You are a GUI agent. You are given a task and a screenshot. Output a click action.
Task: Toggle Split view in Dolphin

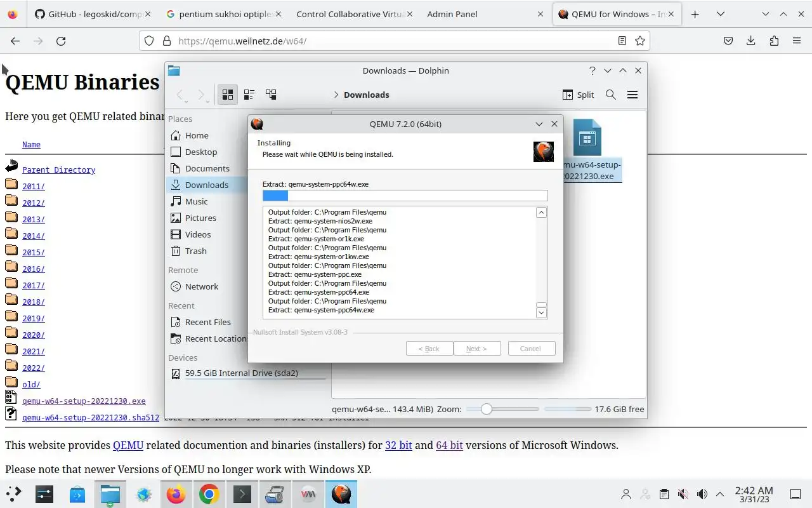coord(578,95)
